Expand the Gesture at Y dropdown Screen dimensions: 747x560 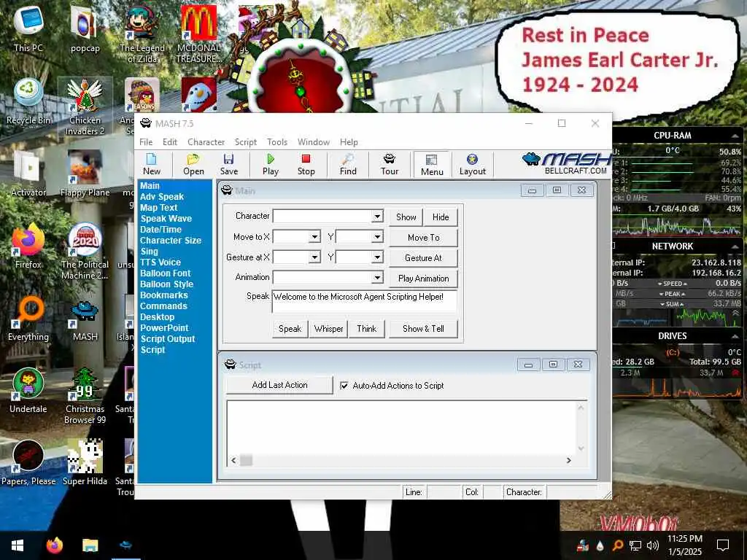coord(377,257)
